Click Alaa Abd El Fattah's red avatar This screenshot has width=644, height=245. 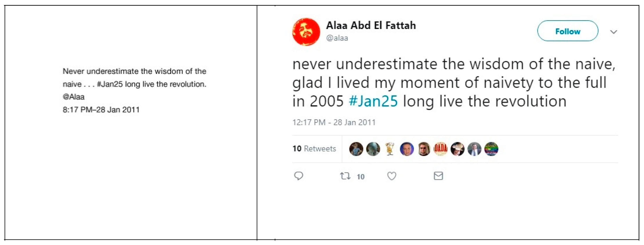[x=306, y=32]
